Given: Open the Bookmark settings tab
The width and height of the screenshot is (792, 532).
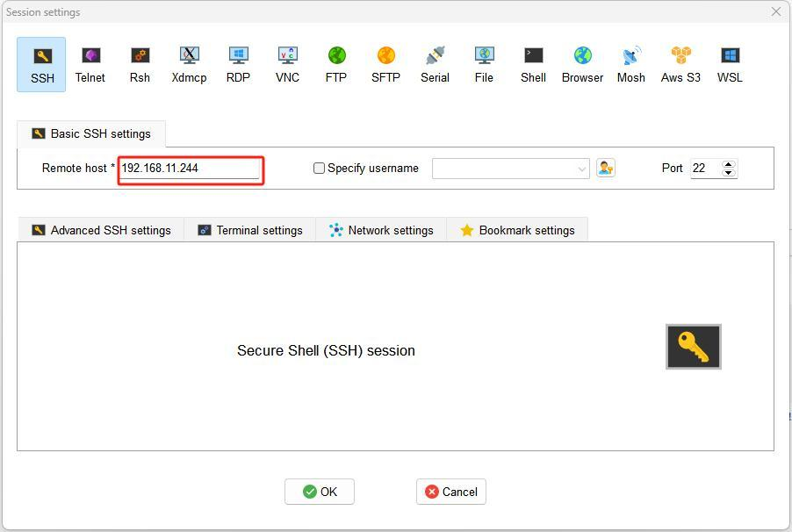Looking at the screenshot, I should click(x=517, y=230).
